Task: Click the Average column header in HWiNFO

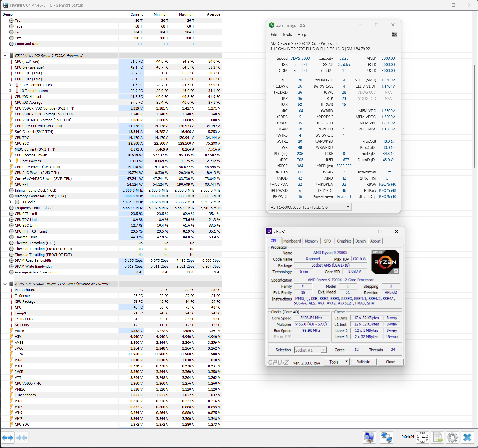Action: click(x=209, y=14)
